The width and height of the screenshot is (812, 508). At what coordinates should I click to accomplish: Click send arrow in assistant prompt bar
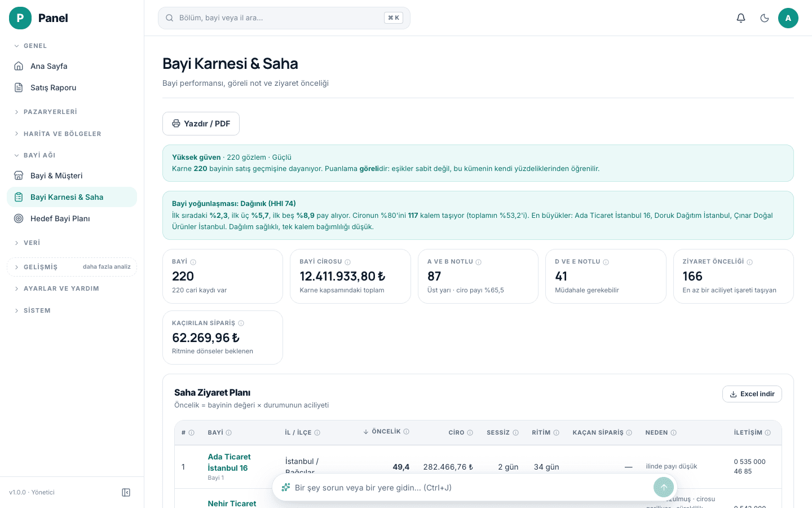(664, 487)
